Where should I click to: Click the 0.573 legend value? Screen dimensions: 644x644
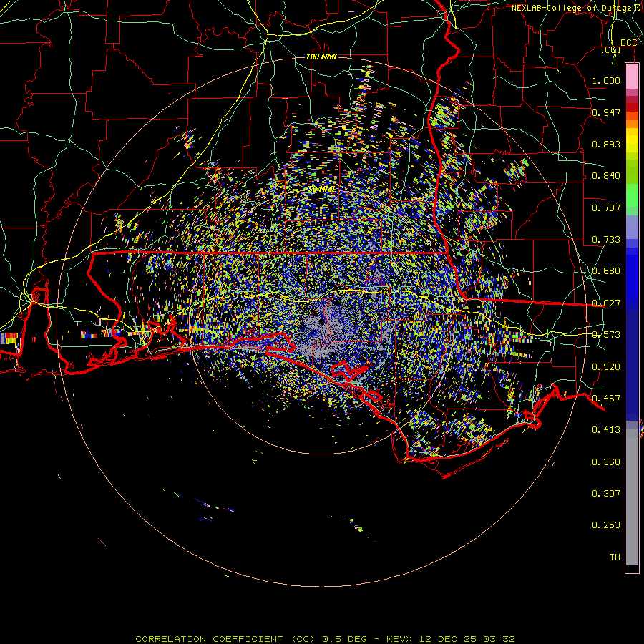click(x=606, y=335)
